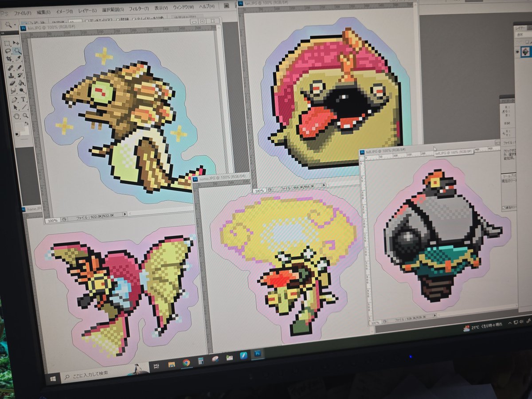532x399 pixels.
Task: Click the tolerance input field in options bar
Action: (x=75, y=21)
